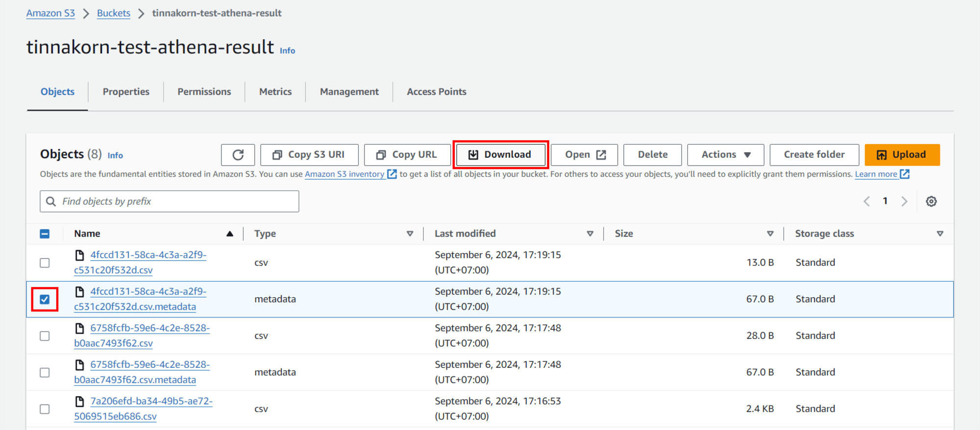The height and width of the screenshot is (430, 980).
Task: Open the Metrics tab
Action: pyautogui.click(x=275, y=92)
